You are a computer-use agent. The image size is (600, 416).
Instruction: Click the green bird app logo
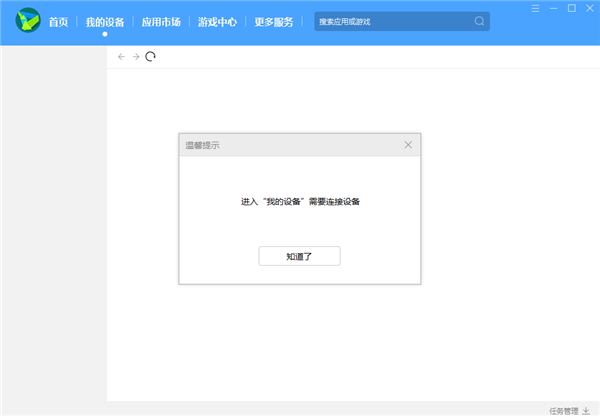[x=28, y=20]
